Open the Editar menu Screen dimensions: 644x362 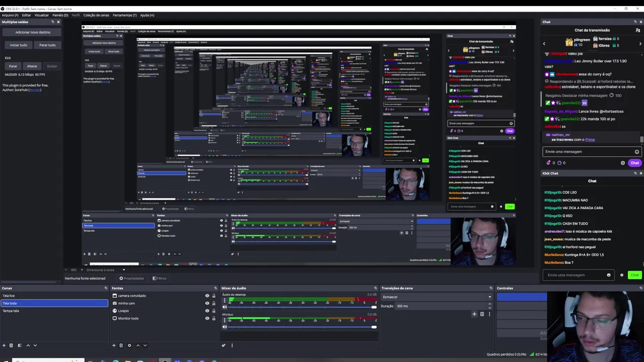(x=26, y=15)
